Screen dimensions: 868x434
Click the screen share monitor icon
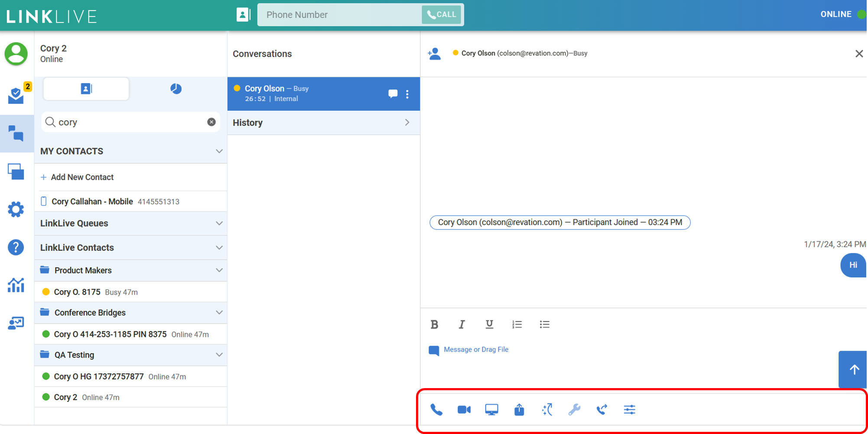tap(491, 410)
